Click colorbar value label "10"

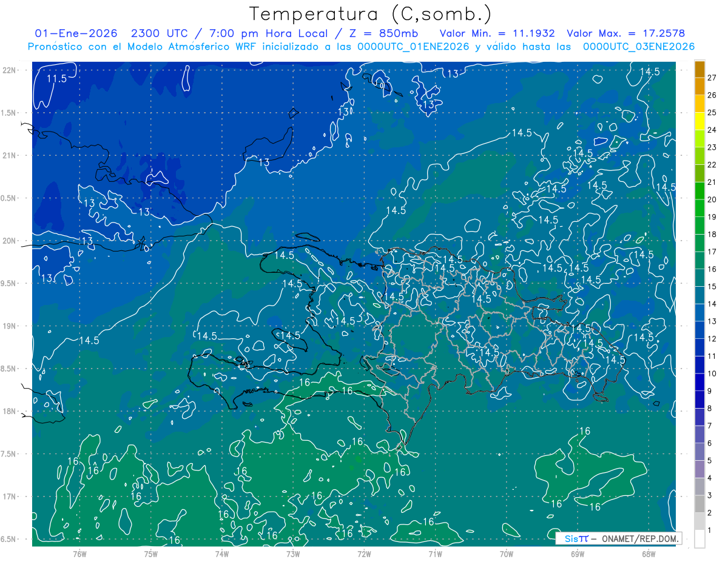click(712, 373)
